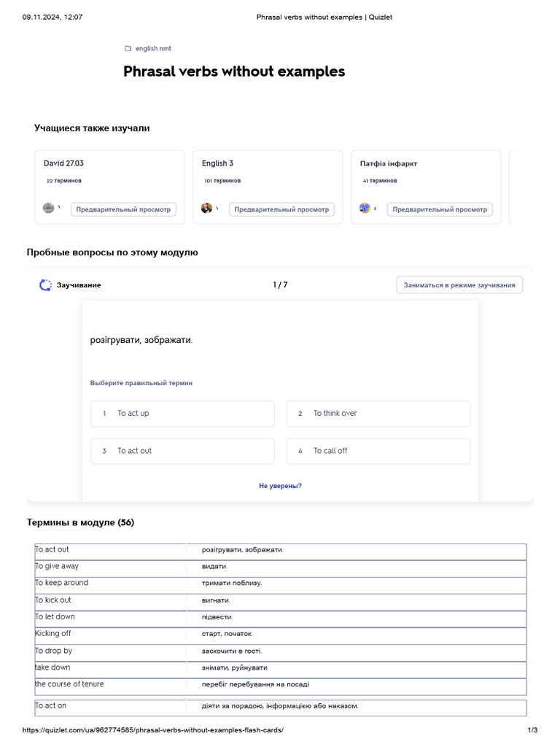Choose answer option To act out
Screen dimensions: 560x747
coord(182,451)
